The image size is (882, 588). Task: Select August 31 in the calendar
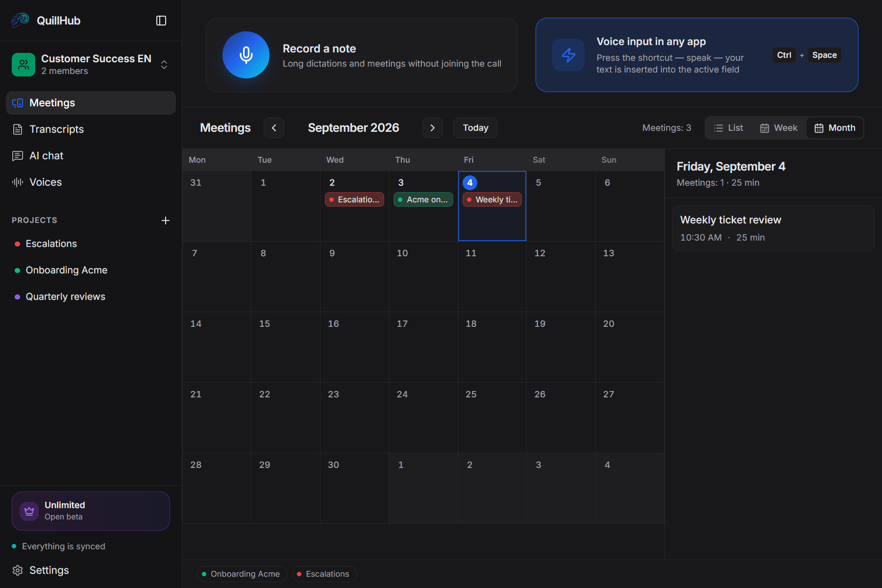tap(217, 206)
